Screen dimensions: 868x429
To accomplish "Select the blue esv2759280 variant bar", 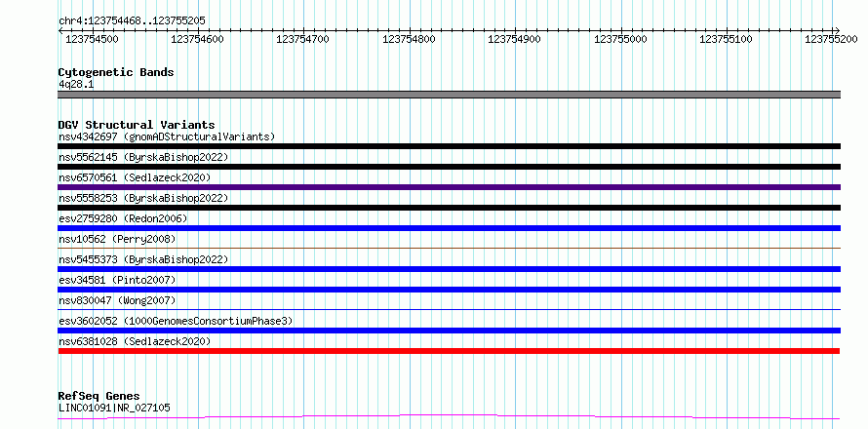I will coord(449,228).
